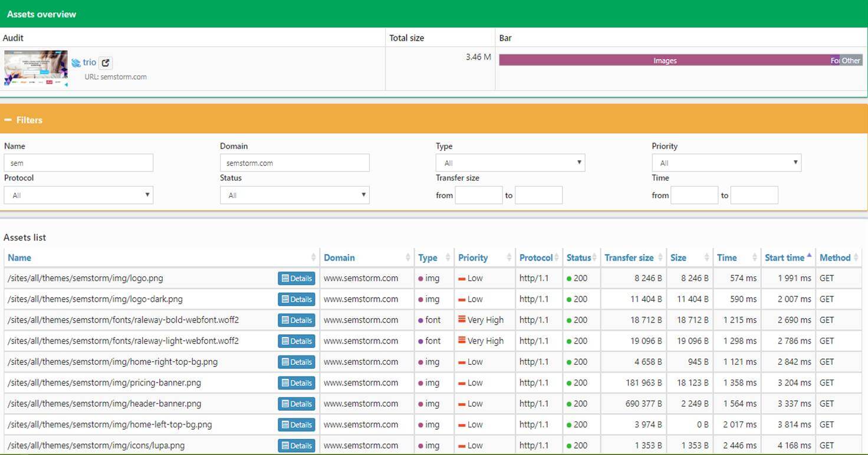
Task: Open trio audit external link icon
Action: click(106, 62)
